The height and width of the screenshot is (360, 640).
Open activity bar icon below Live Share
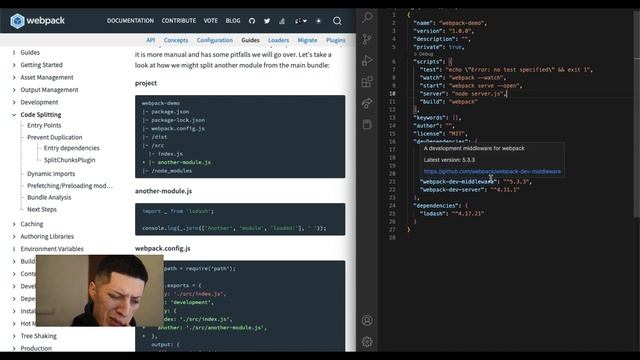(367, 124)
